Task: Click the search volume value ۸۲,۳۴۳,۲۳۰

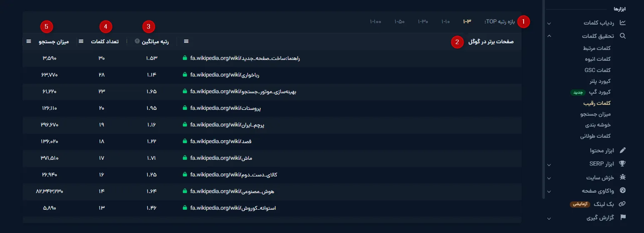Action: point(50,191)
